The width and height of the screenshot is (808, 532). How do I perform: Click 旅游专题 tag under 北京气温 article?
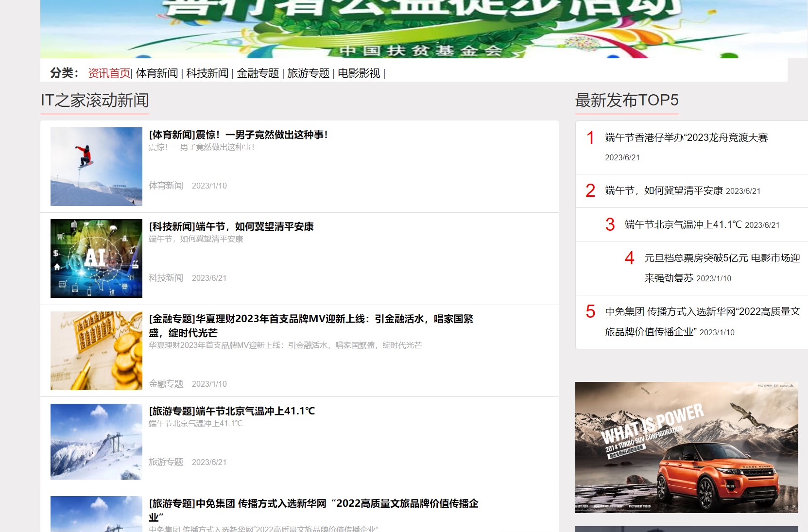(x=166, y=462)
